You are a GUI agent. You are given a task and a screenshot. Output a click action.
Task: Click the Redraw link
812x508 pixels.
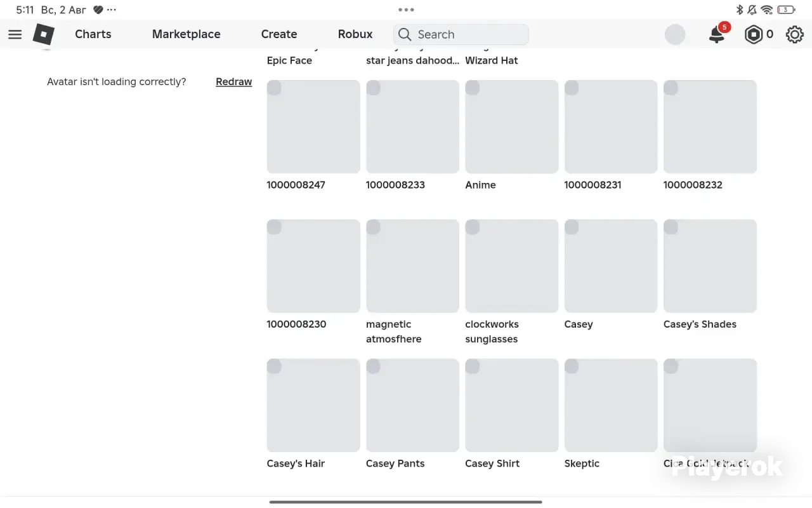pos(234,82)
